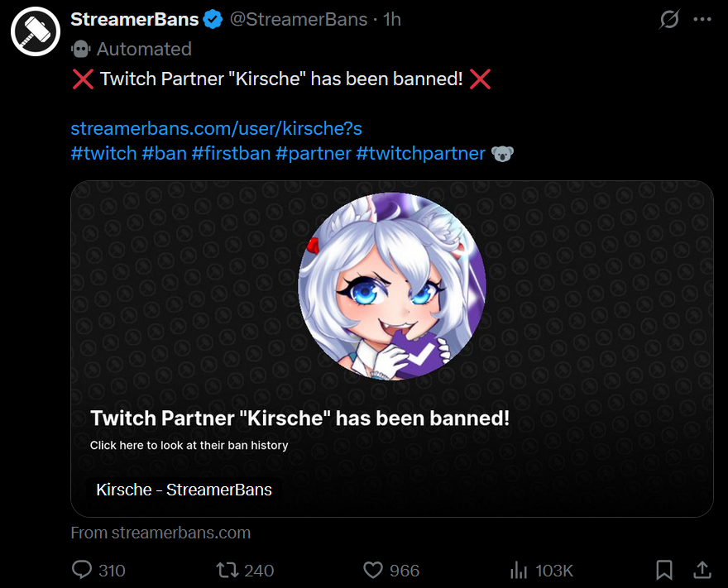This screenshot has width=728, height=588.
Task: Open the three-dot more options menu
Action: coord(702,20)
